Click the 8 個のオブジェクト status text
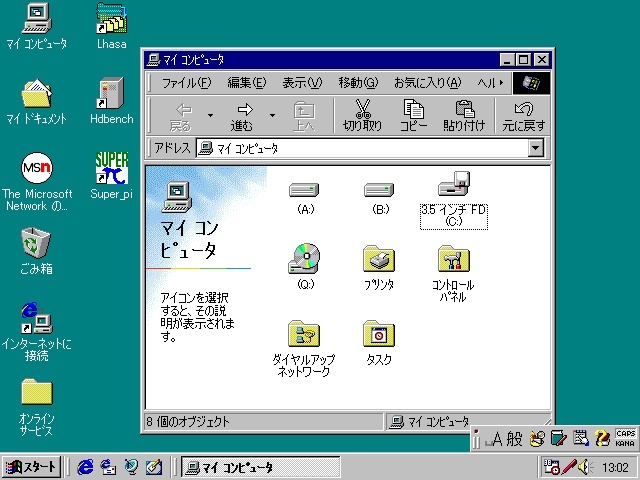This screenshot has height=480, width=640. tap(188, 422)
